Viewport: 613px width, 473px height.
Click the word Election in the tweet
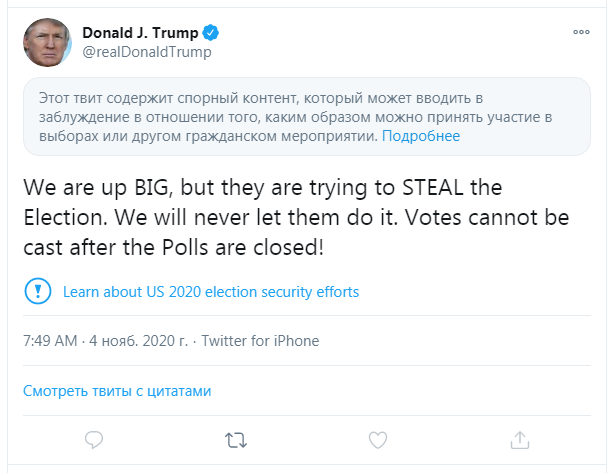63,217
